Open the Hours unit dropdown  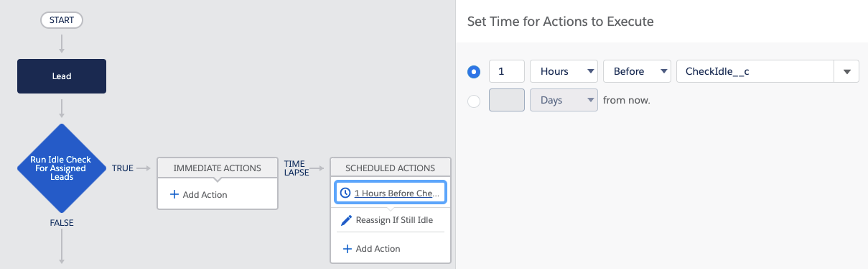[564, 71]
